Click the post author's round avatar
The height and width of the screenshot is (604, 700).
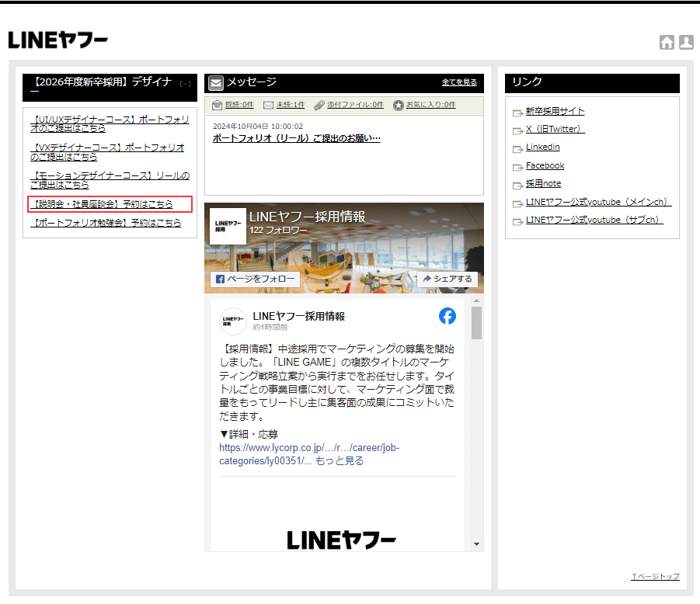(x=232, y=321)
